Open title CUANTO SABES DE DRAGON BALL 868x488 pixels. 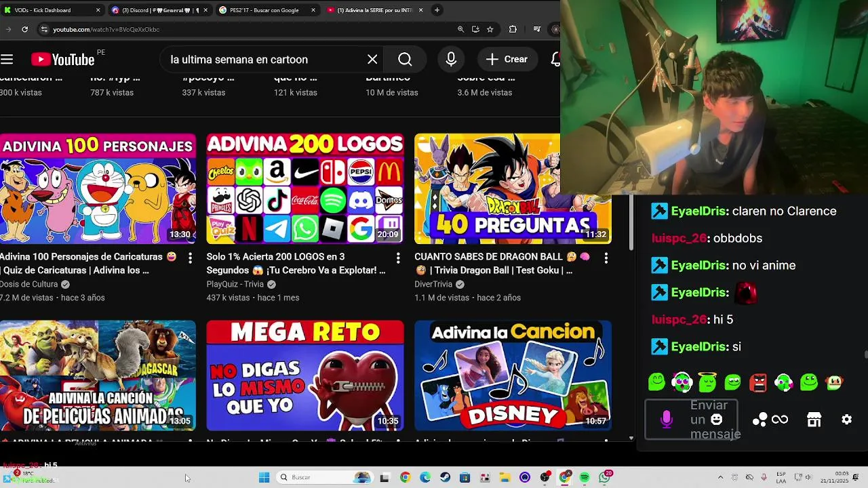tap(503, 264)
